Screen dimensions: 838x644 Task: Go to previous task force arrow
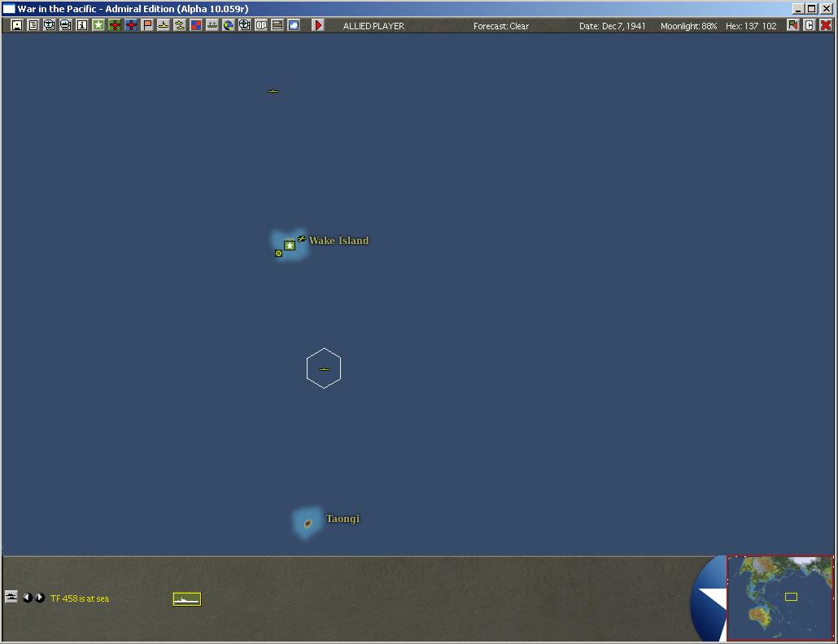pyautogui.click(x=28, y=598)
